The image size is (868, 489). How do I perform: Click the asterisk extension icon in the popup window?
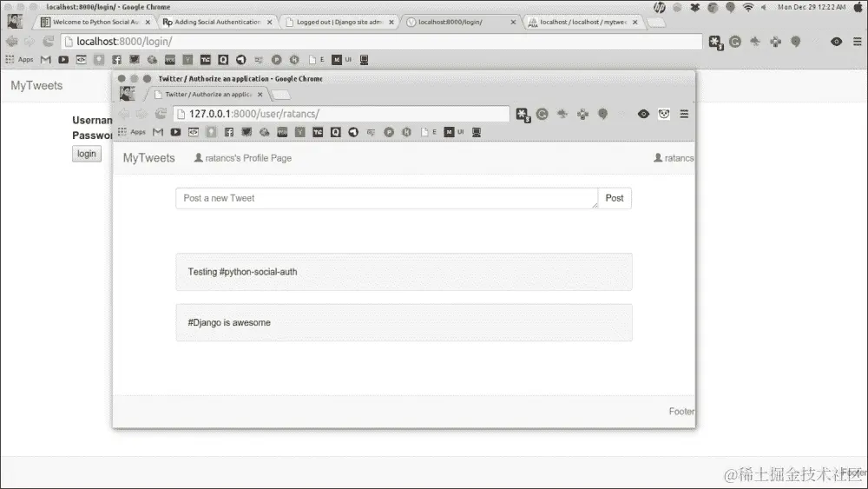(523, 115)
